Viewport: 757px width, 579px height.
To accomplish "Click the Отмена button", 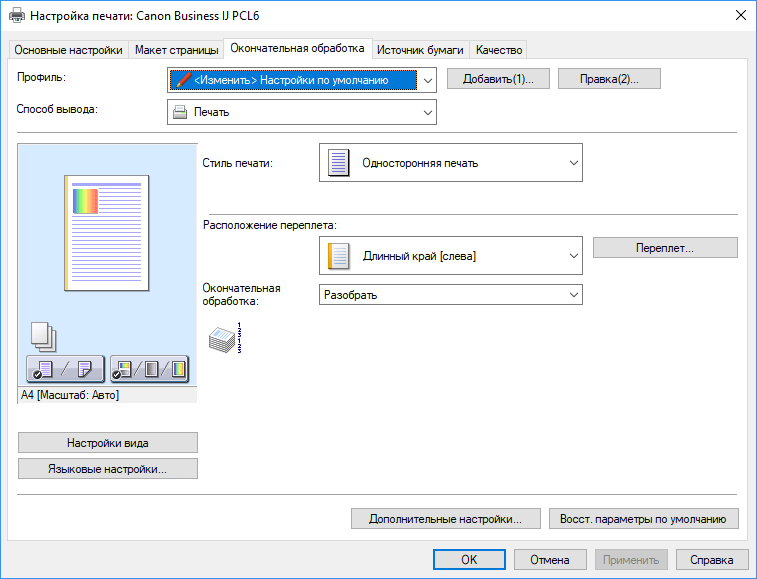I will click(x=550, y=560).
